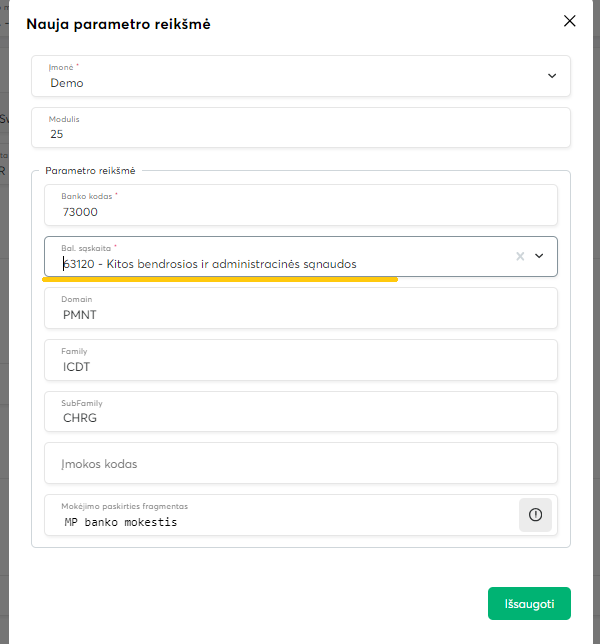This screenshot has width=600, height=644.
Task: Click the small Įmonė field label
Action: (63, 67)
